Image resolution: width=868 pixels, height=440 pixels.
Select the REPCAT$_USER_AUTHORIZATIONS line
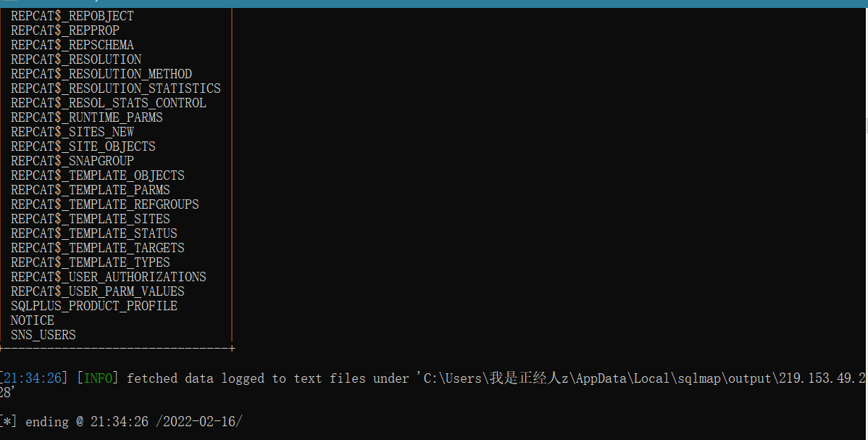[109, 277]
